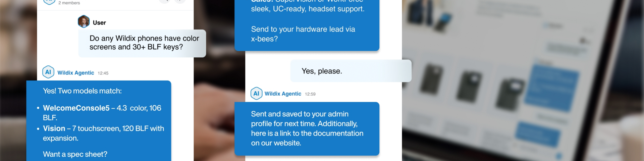This screenshot has height=161, width=644.
Task: Click the AI hexagon icon beside 12:59
Action: [x=256, y=94]
